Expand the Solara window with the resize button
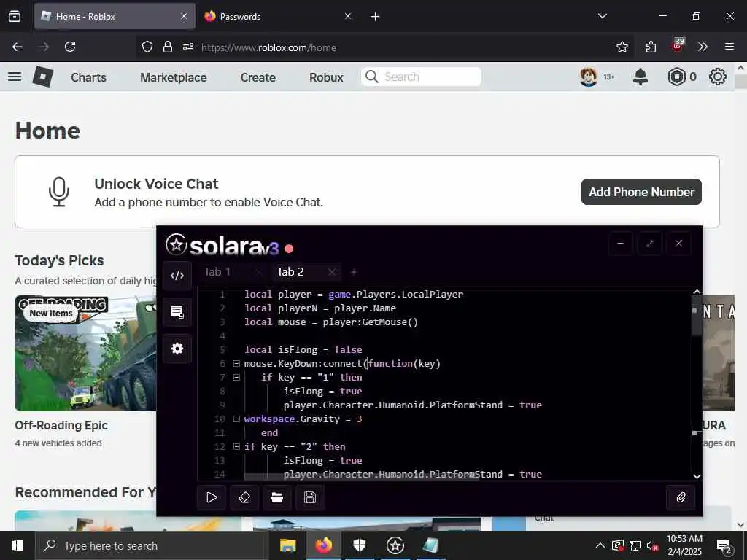This screenshot has height=560, width=747. tap(649, 244)
